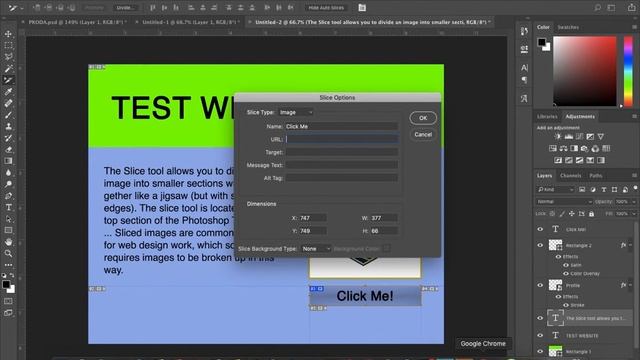Screen dimensions: 640x360
Task: Toggle Color Overlay effect visibility
Action: tap(566, 273)
